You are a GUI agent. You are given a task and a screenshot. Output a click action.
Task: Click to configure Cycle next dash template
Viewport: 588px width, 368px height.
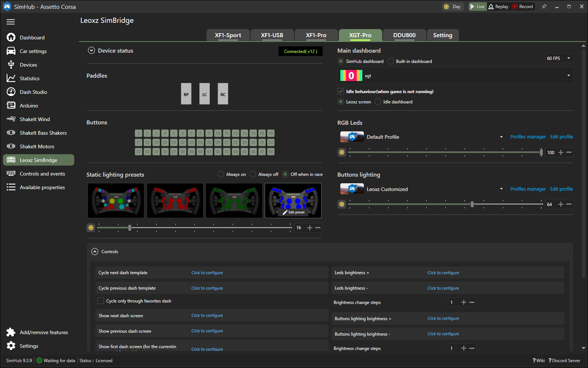point(207,273)
